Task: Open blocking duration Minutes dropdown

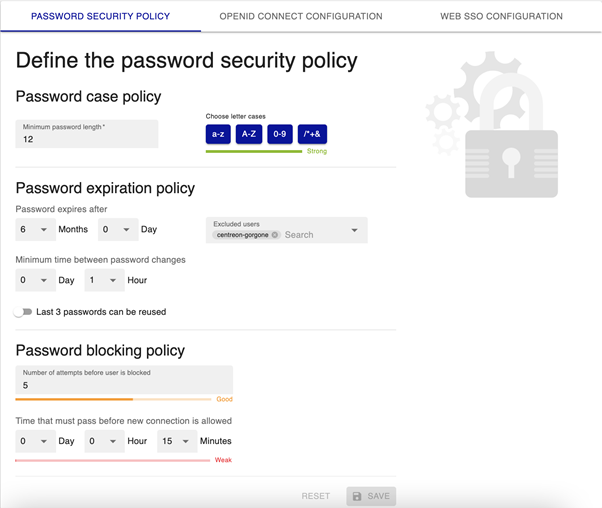Action: click(x=177, y=441)
